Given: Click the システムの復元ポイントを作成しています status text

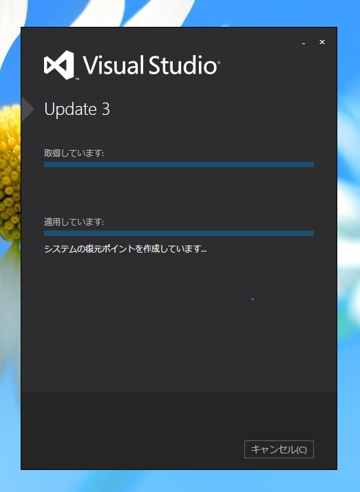Looking at the screenshot, I should tap(125, 249).
